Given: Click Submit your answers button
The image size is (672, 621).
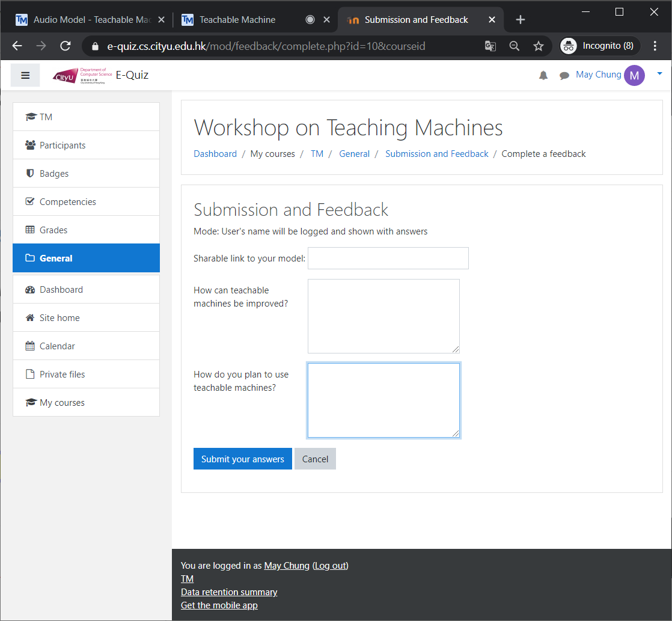Looking at the screenshot, I should pos(243,459).
